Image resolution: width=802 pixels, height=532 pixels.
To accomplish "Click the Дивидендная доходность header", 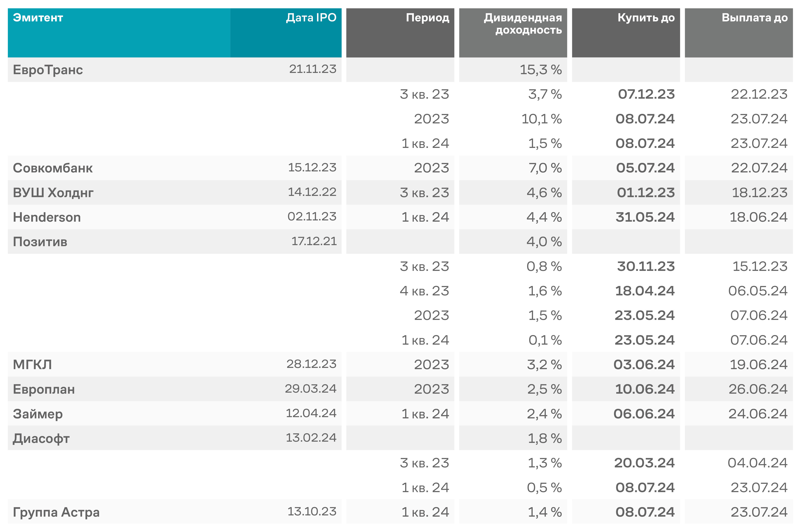I will point(523,24).
